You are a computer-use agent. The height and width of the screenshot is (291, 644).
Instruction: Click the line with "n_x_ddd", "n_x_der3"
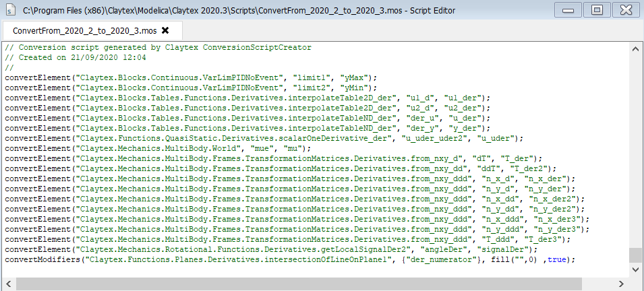(x=297, y=219)
